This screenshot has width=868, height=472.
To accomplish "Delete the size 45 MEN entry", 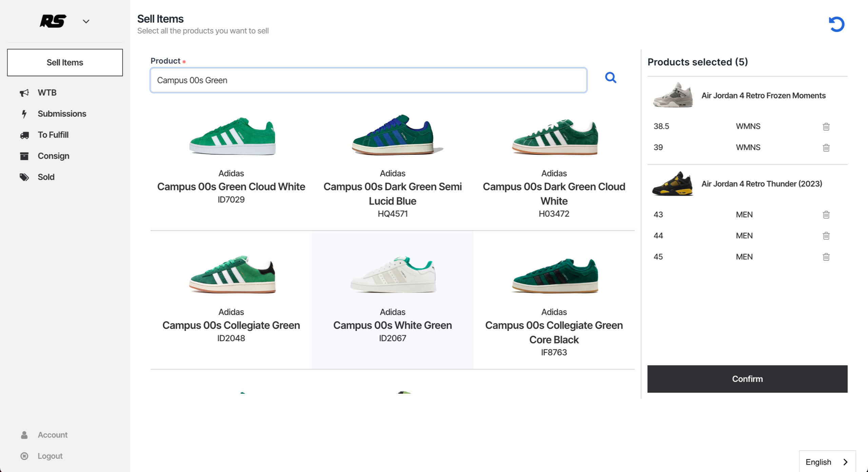I will 826,257.
